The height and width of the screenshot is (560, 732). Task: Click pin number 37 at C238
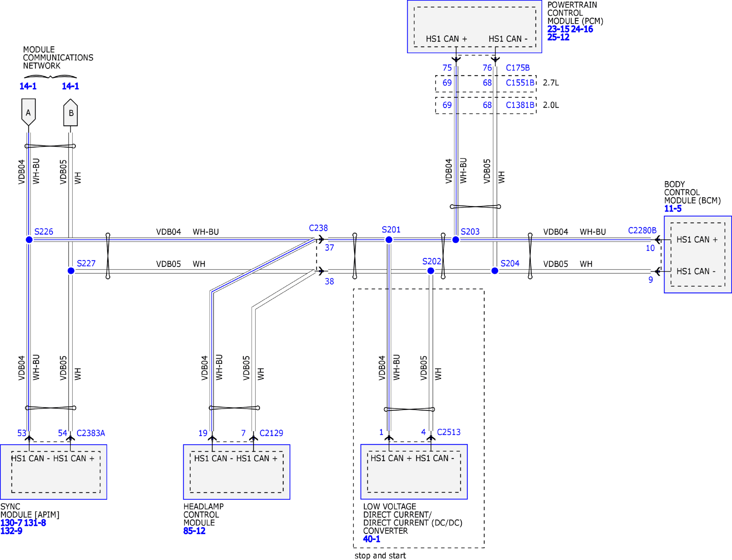(329, 248)
